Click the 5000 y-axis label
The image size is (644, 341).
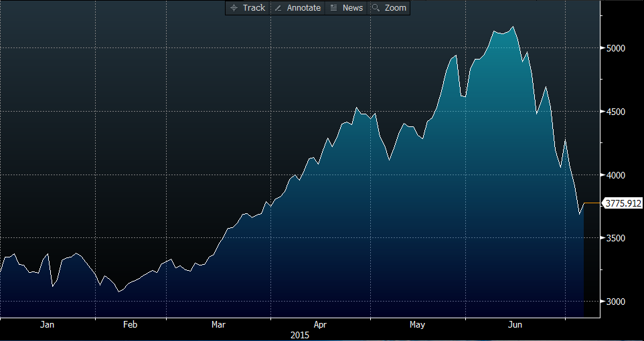click(615, 48)
